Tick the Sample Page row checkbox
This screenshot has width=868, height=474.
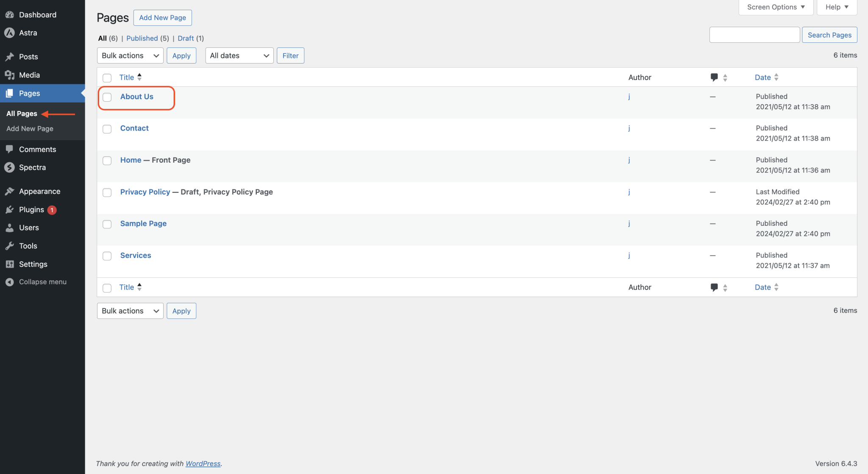click(x=107, y=224)
